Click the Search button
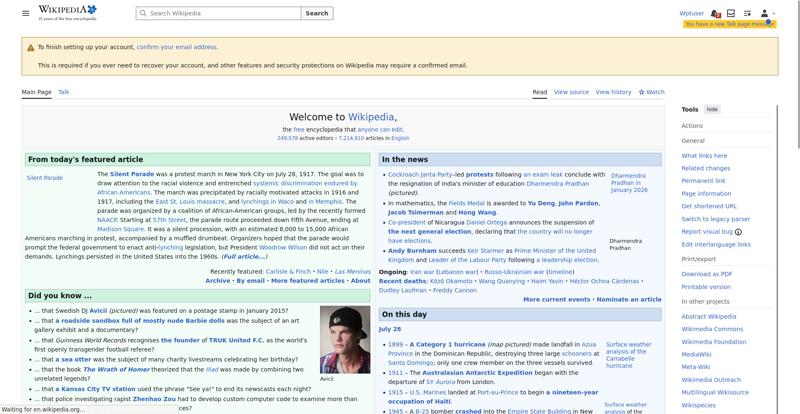 (x=317, y=13)
